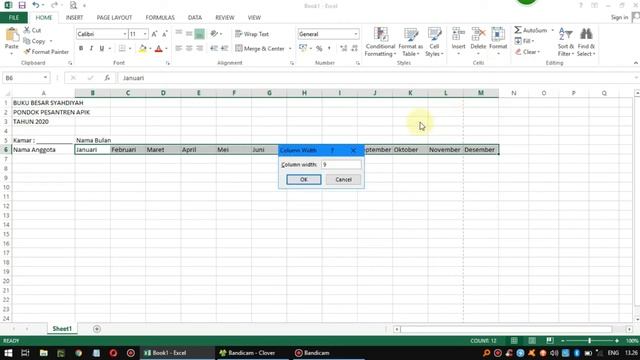Image resolution: width=640 pixels, height=360 pixels.
Task: Apply Comma Style
Action: click(329, 49)
